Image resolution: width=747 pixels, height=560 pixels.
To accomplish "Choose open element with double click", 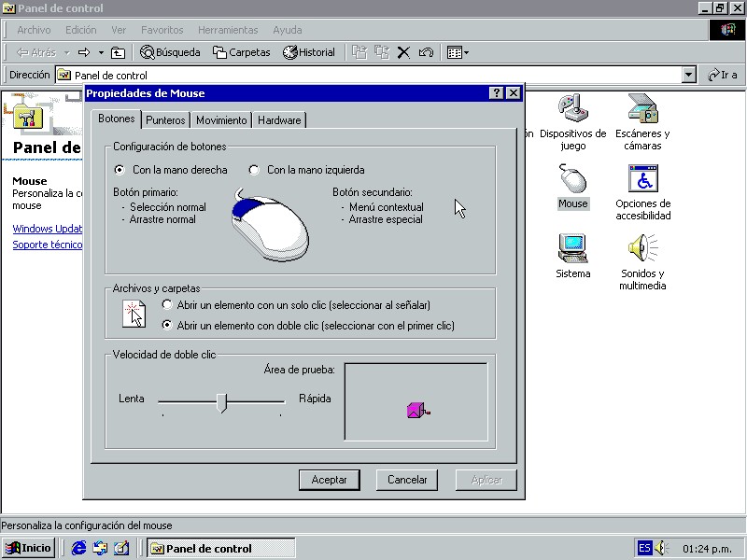I will [308, 325].
